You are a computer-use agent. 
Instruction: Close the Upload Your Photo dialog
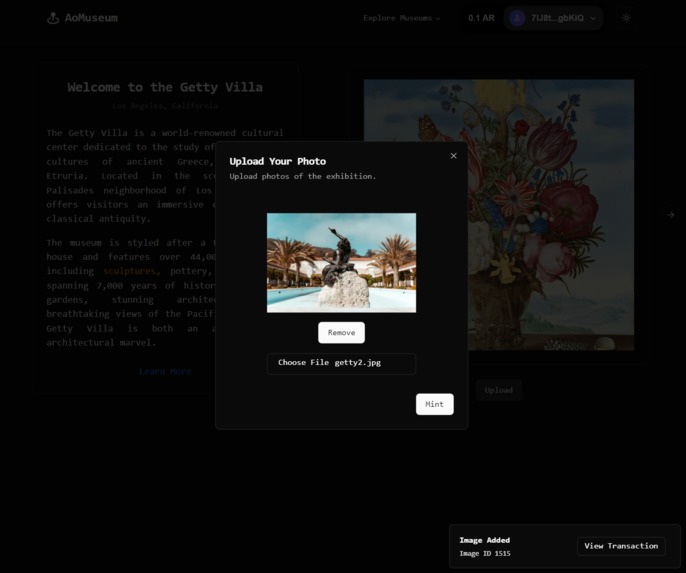click(454, 156)
